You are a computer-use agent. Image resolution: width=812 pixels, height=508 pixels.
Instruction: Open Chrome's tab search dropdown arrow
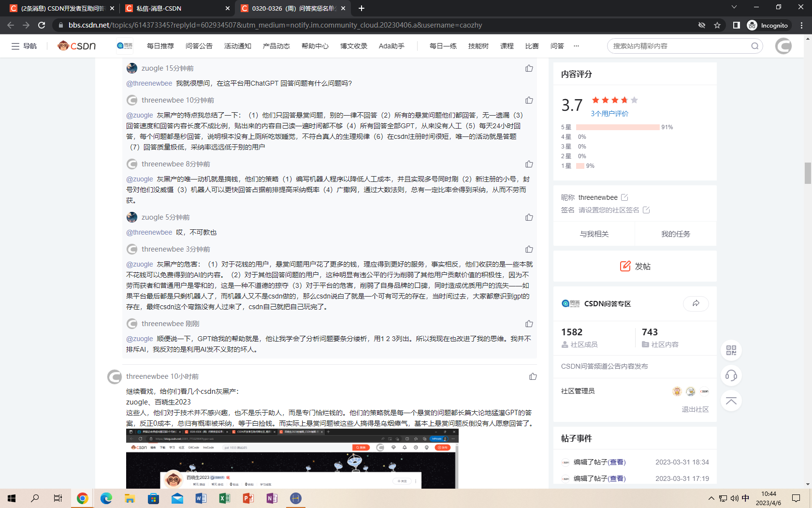tap(734, 8)
